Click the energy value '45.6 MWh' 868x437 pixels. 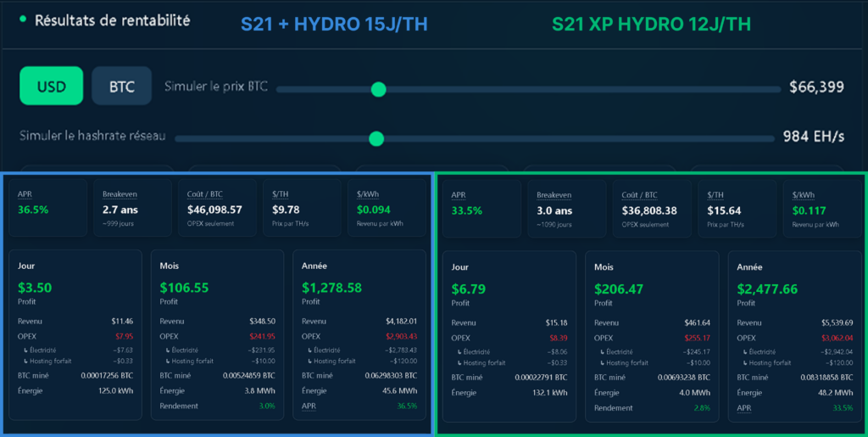click(x=402, y=390)
